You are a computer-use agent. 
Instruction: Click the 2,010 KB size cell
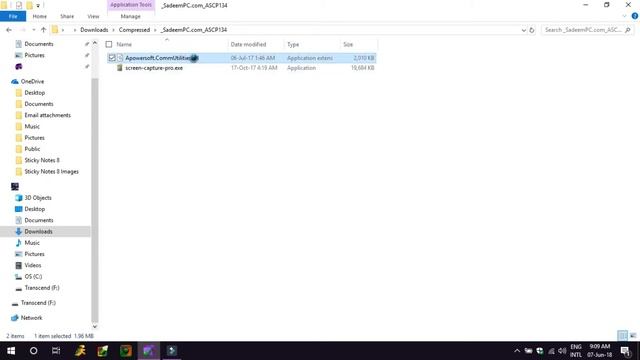click(x=363, y=58)
